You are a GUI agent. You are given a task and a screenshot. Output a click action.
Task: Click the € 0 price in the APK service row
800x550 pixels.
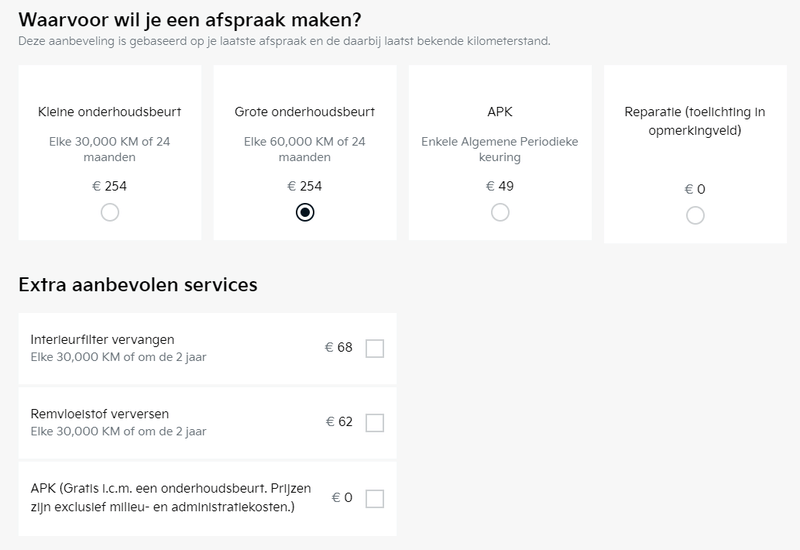[342, 497]
